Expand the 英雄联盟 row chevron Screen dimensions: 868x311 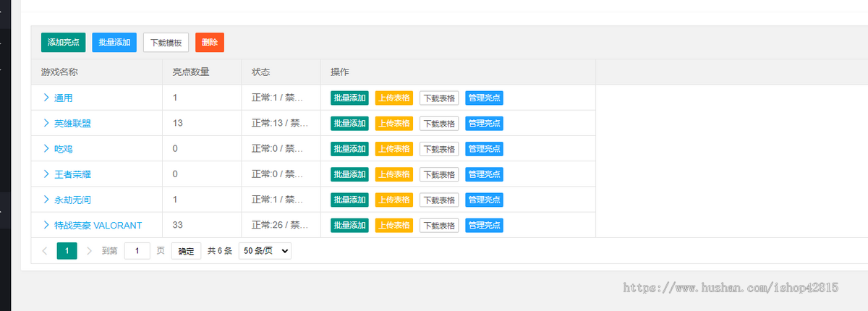click(46, 123)
